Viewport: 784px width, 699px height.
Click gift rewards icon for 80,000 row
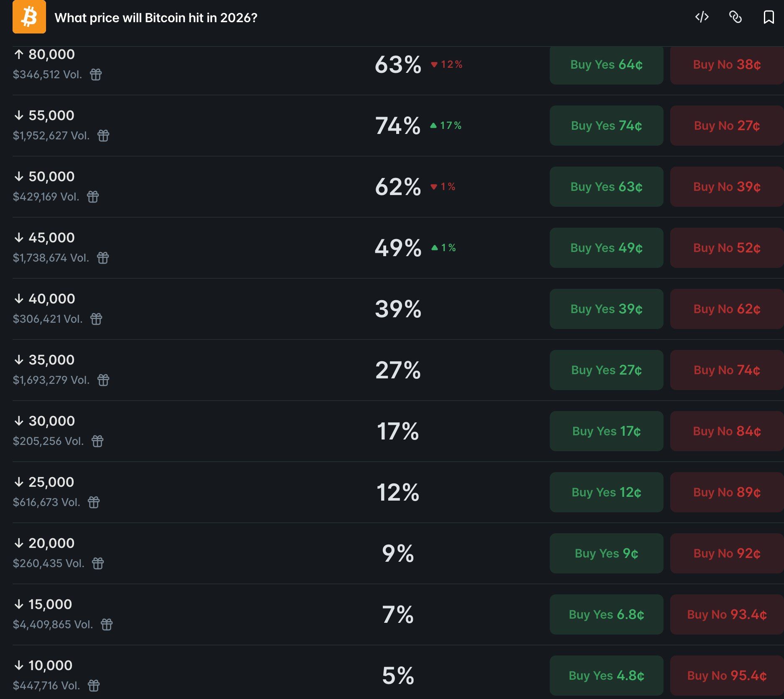(x=96, y=75)
